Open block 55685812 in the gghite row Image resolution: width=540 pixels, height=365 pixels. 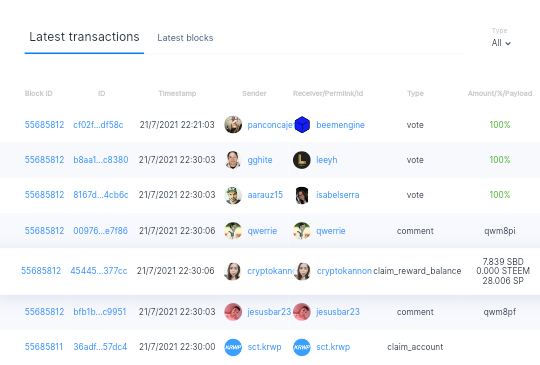[44, 160]
